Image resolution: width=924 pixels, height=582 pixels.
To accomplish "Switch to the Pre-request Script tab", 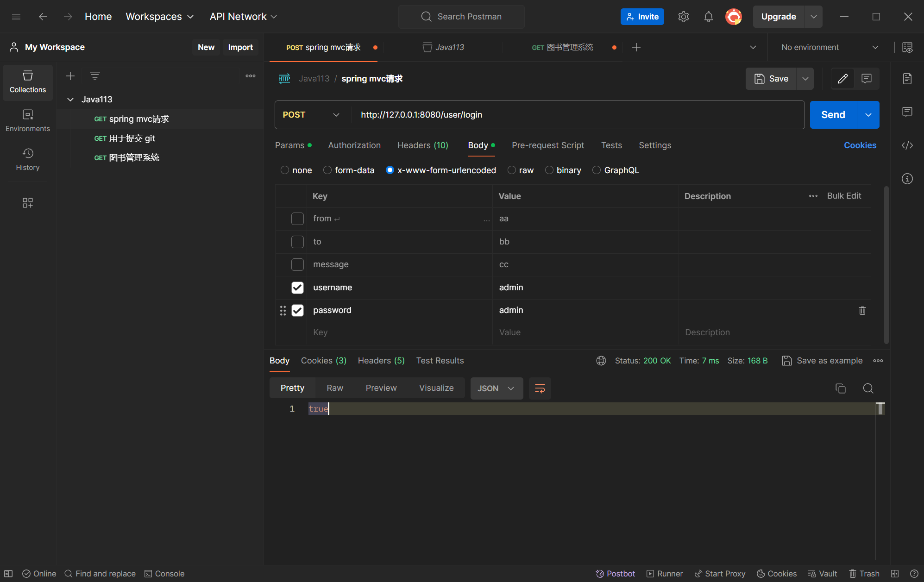I will [x=547, y=145].
